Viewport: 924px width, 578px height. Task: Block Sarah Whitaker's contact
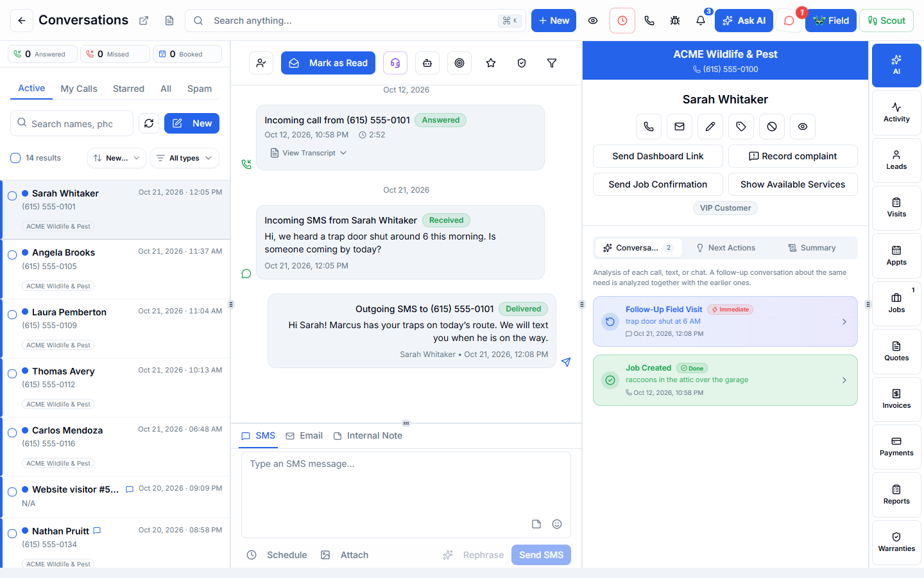[x=772, y=127]
